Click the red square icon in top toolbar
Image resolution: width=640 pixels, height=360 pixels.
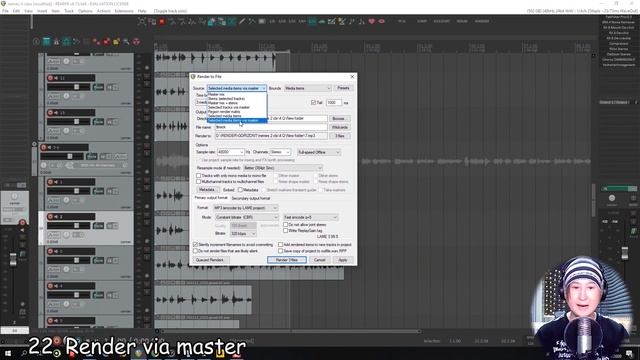(x=162, y=21)
